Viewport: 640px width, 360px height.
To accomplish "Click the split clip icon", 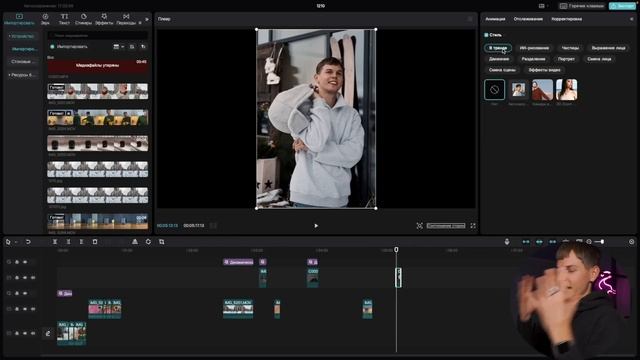I will [55, 242].
